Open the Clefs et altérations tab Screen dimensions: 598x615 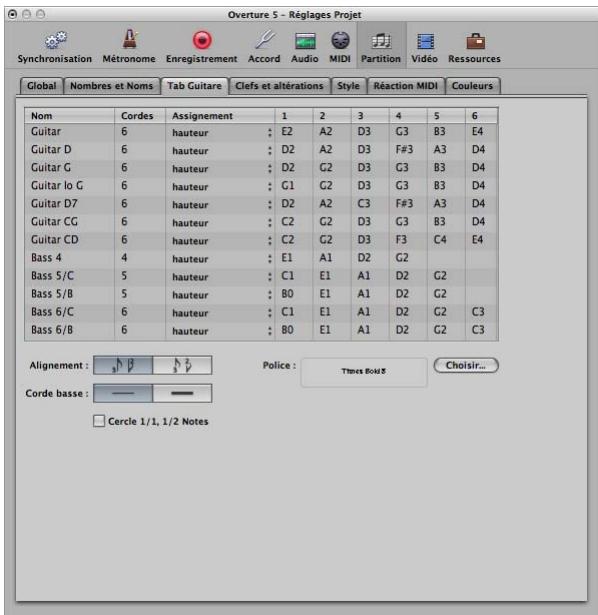point(279,86)
